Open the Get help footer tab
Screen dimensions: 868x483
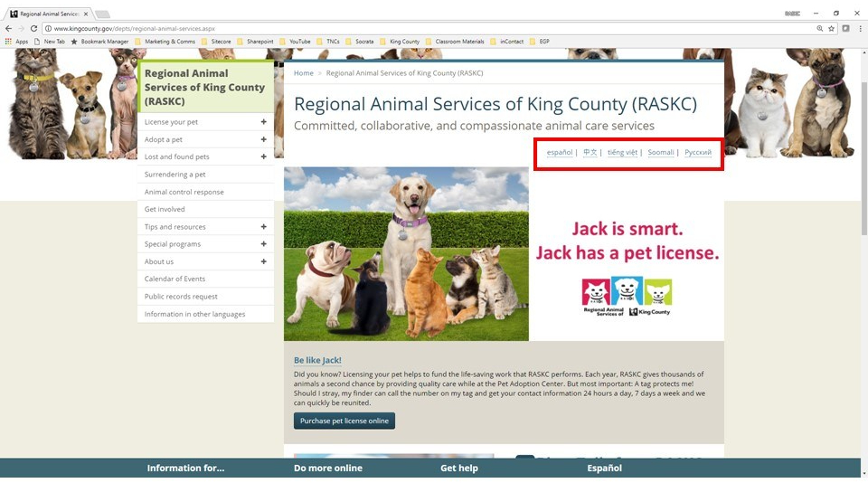(459, 468)
